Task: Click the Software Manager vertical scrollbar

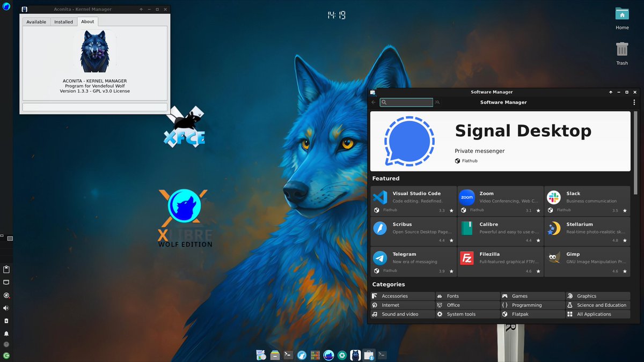Action: [636, 153]
